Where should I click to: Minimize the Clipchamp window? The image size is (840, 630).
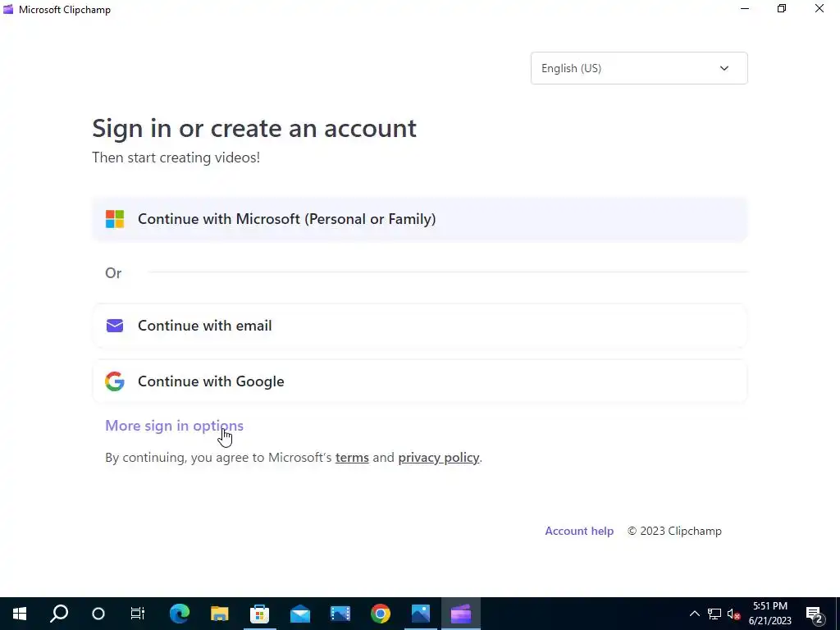click(745, 8)
